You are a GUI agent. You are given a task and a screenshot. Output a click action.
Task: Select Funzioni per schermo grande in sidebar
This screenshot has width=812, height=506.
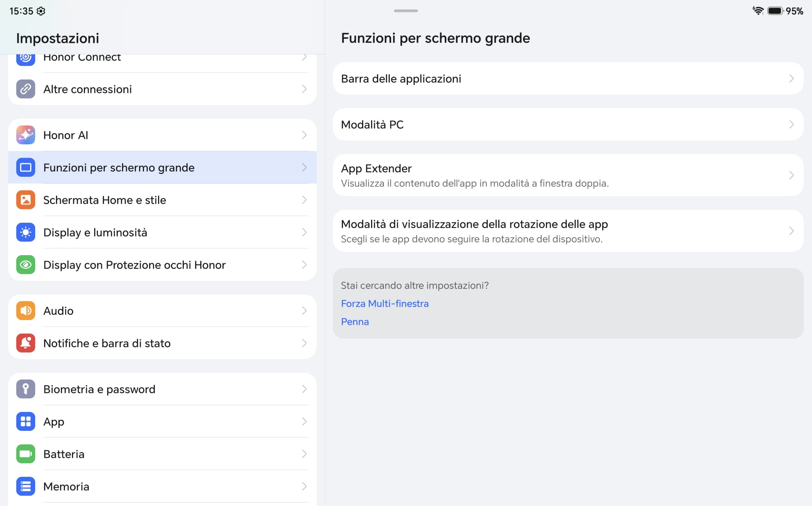[162, 167]
